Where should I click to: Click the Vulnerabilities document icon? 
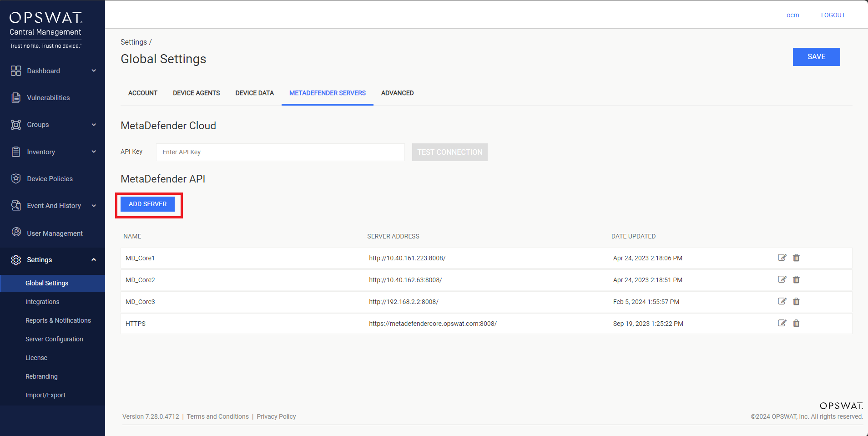[16, 97]
